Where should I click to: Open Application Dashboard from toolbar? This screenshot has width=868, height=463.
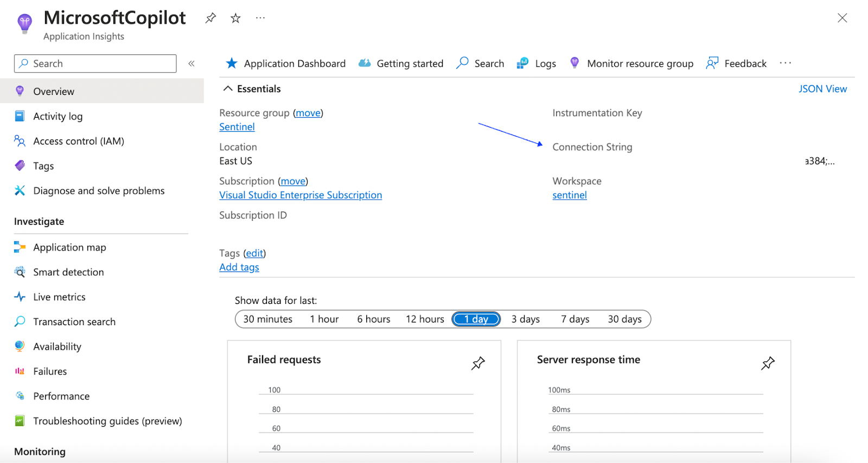[x=286, y=64]
